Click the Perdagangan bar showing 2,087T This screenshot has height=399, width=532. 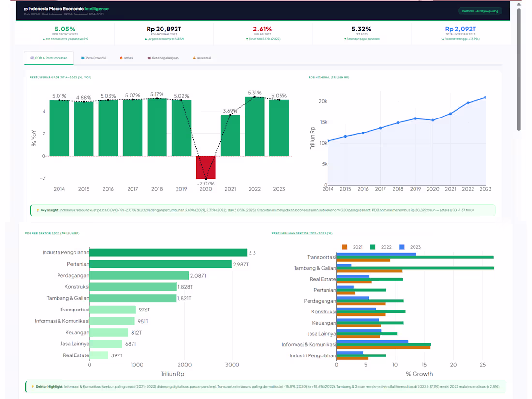[x=139, y=275]
